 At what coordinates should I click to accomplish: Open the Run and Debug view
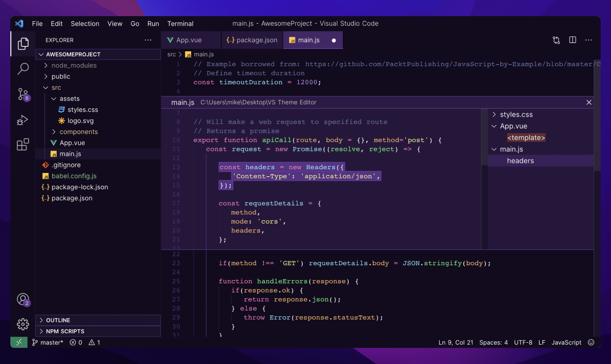pos(23,120)
